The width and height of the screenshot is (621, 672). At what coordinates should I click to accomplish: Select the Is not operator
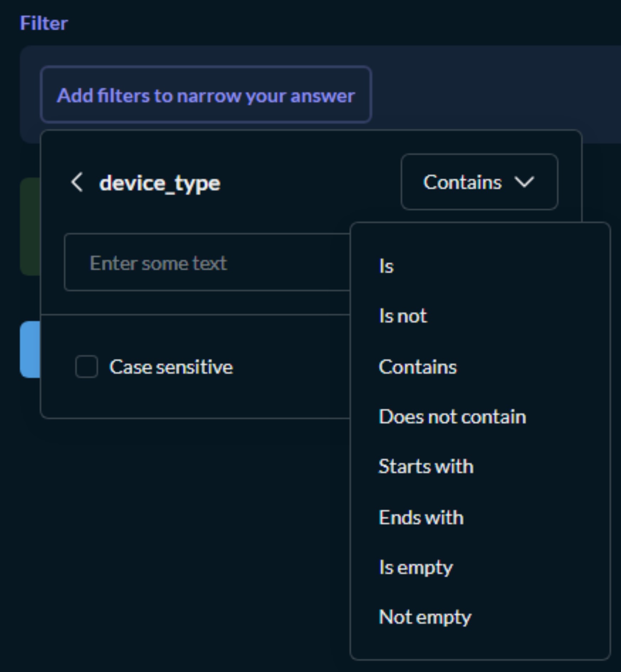pyautogui.click(x=403, y=316)
